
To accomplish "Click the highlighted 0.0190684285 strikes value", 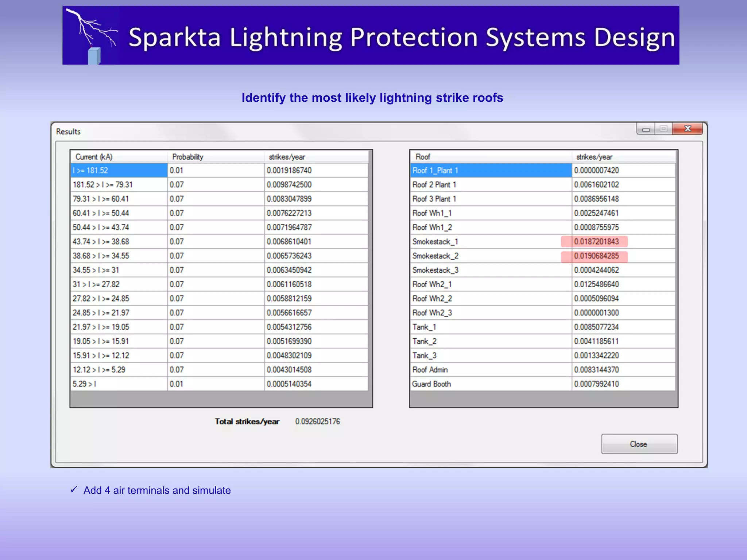I will [596, 256].
